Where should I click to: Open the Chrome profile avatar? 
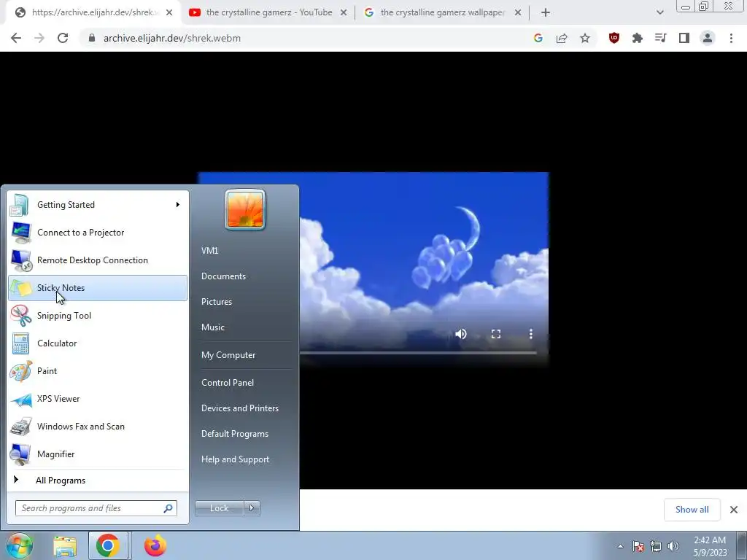coord(708,38)
